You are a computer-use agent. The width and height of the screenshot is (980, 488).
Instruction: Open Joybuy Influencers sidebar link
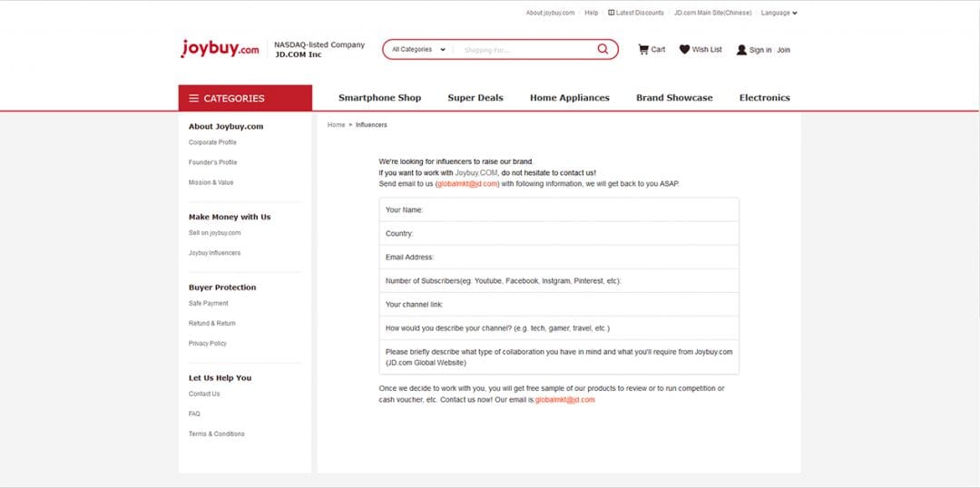click(x=214, y=253)
